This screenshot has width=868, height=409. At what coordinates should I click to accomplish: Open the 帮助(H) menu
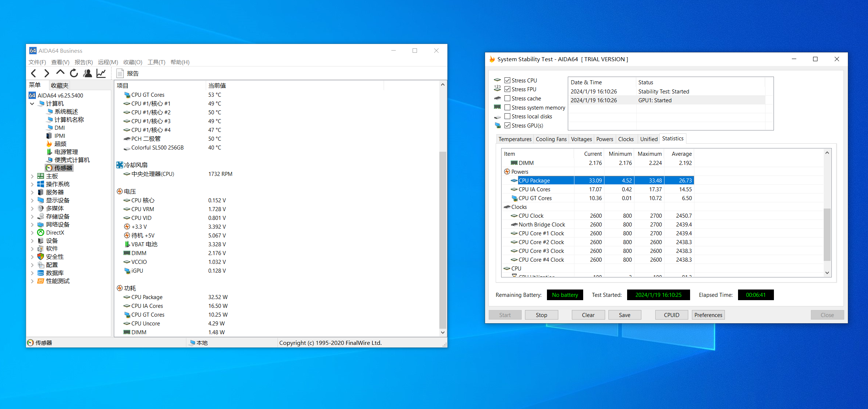click(180, 62)
